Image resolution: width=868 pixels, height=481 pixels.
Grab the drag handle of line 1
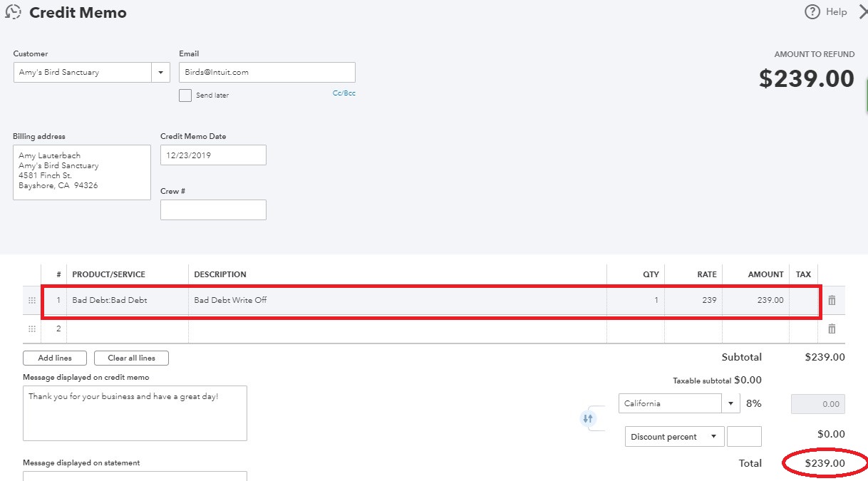(31, 301)
